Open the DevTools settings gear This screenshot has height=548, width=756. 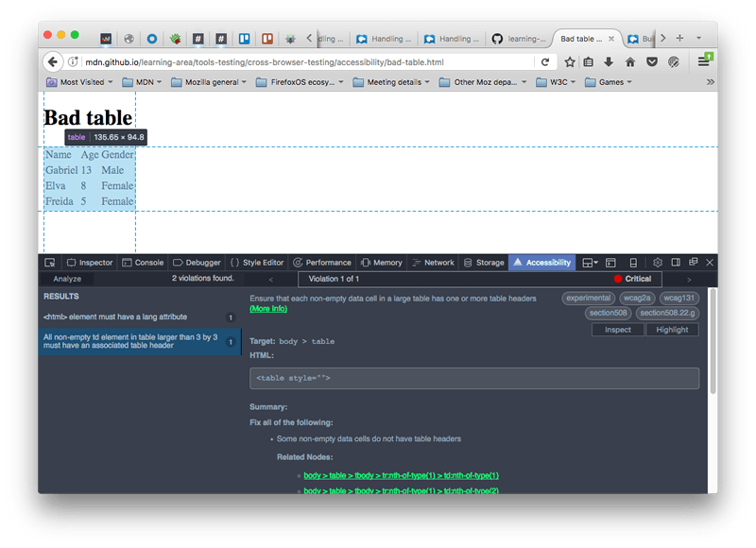(x=658, y=262)
